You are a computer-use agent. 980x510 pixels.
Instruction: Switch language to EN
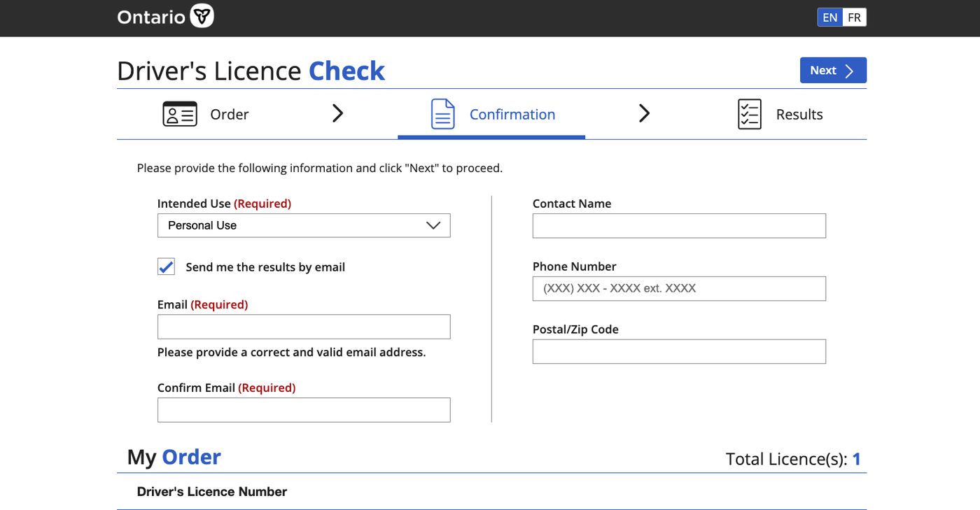(830, 17)
